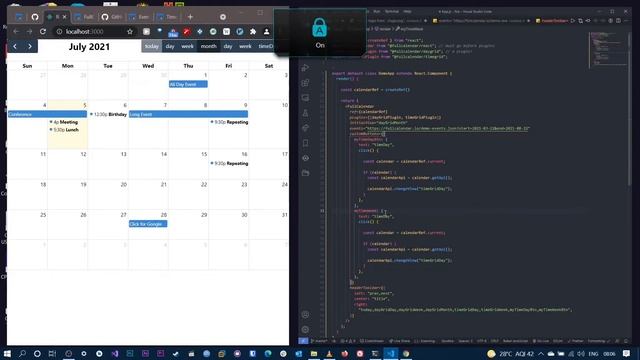Go to next month in calendar
The width and height of the screenshot is (640, 360).
(x=30, y=46)
